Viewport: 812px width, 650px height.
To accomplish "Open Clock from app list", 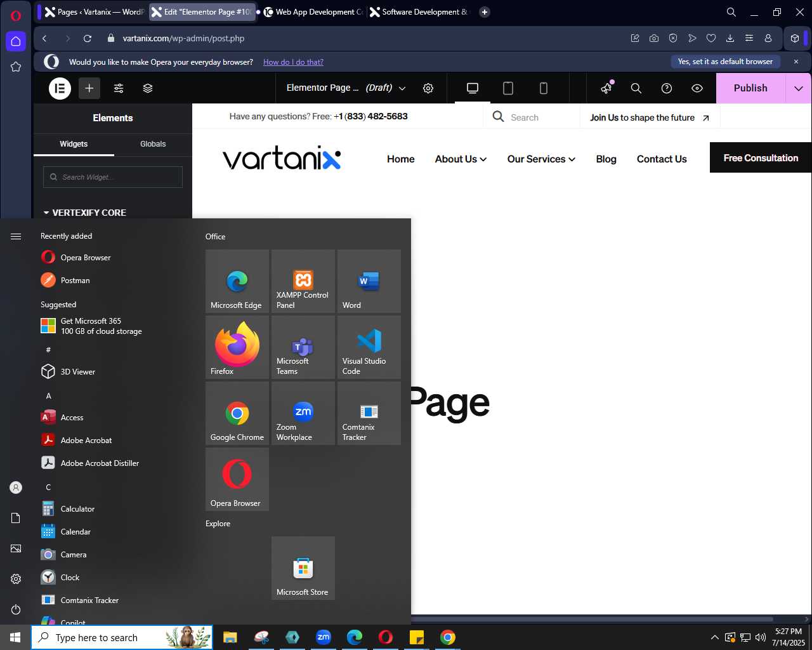I will pos(113,577).
